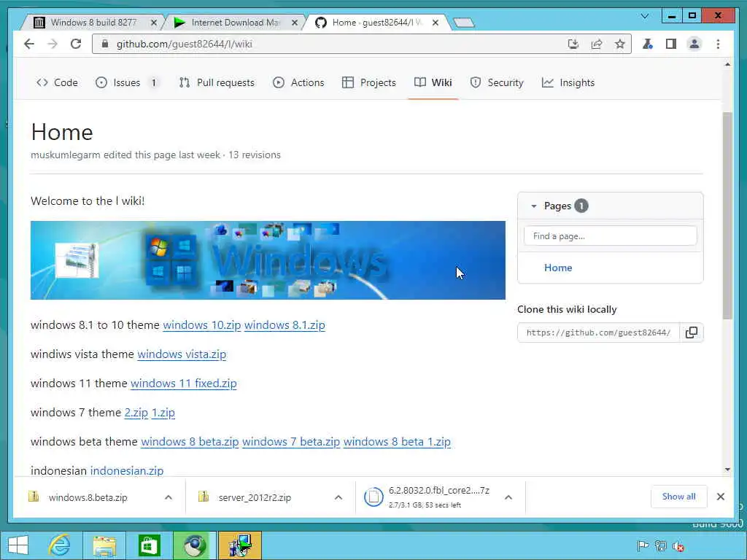The height and width of the screenshot is (560, 747).
Task: Bookmark this page with the star icon
Action: click(619, 44)
